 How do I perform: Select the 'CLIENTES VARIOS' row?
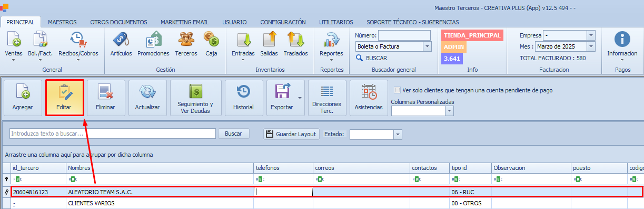(322, 203)
